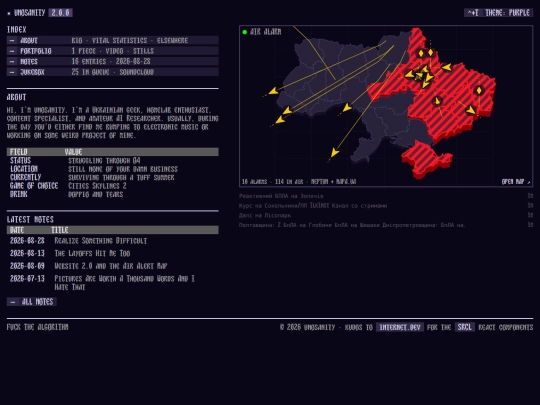Screen dimensions: 540x405
Task: Click the arrow icon on the Notes row
Action: [x=12, y=61]
